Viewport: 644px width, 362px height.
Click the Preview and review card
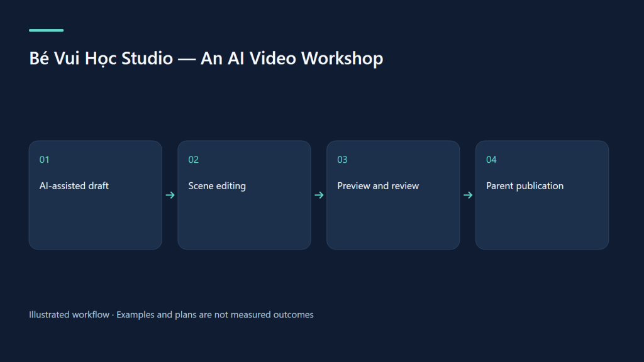tap(393, 195)
